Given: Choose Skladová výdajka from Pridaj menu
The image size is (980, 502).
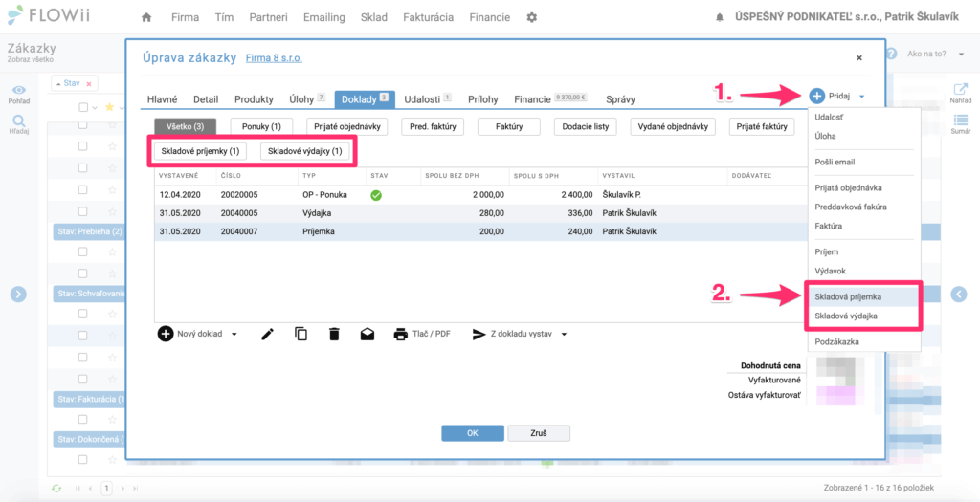Looking at the screenshot, I should click(x=862, y=316).
